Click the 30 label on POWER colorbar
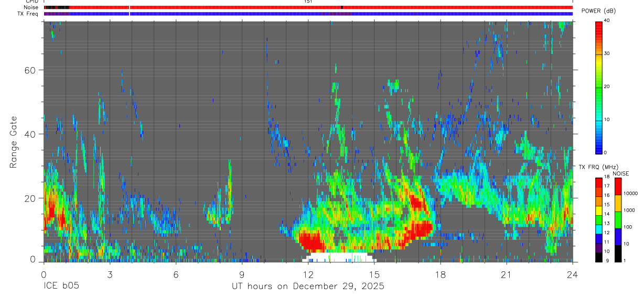The width and height of the screenshot is (644, 297). 607,53
